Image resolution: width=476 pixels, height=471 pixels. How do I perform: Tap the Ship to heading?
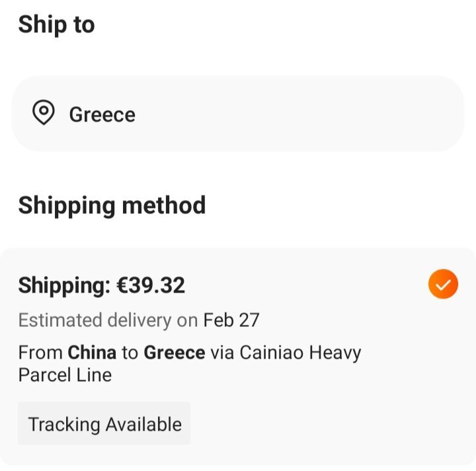(x=56, y=25)
